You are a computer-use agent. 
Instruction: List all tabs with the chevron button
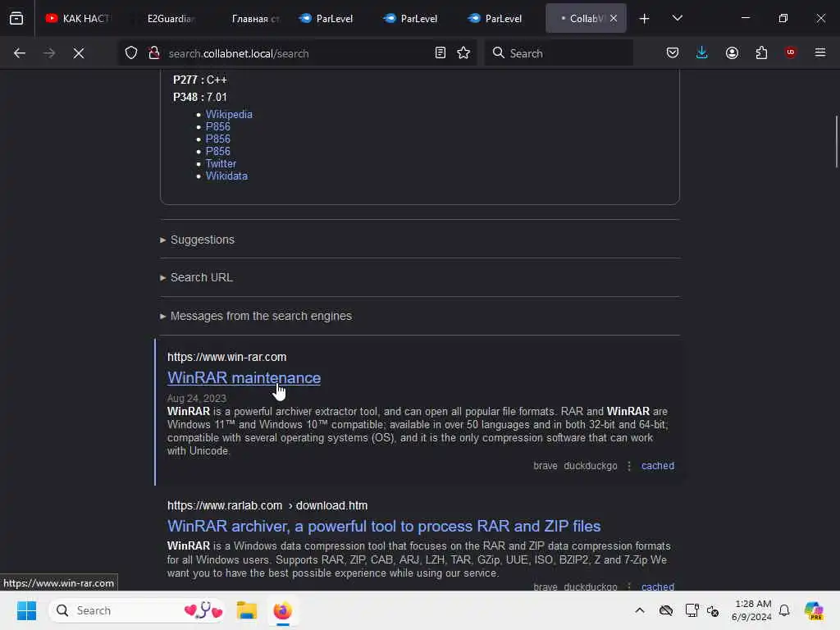[678, 18]
